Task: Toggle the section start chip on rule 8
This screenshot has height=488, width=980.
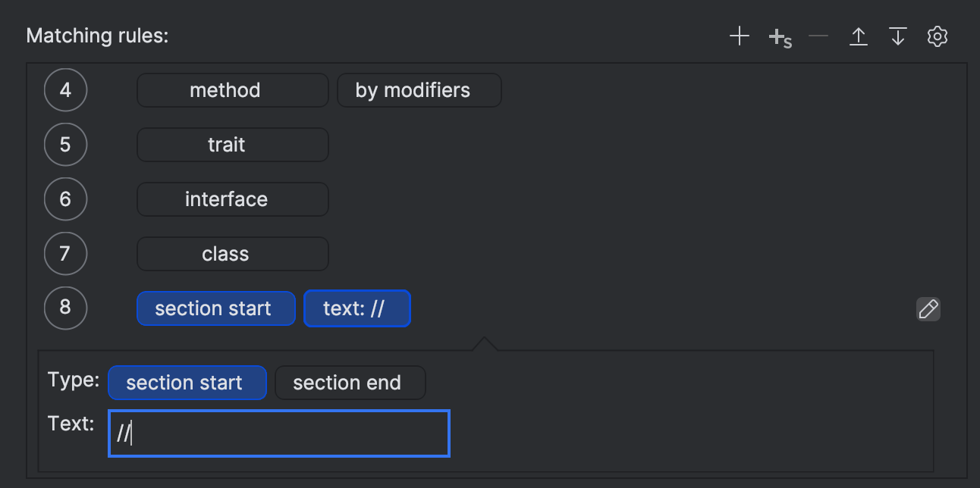Action: [215, 308]
